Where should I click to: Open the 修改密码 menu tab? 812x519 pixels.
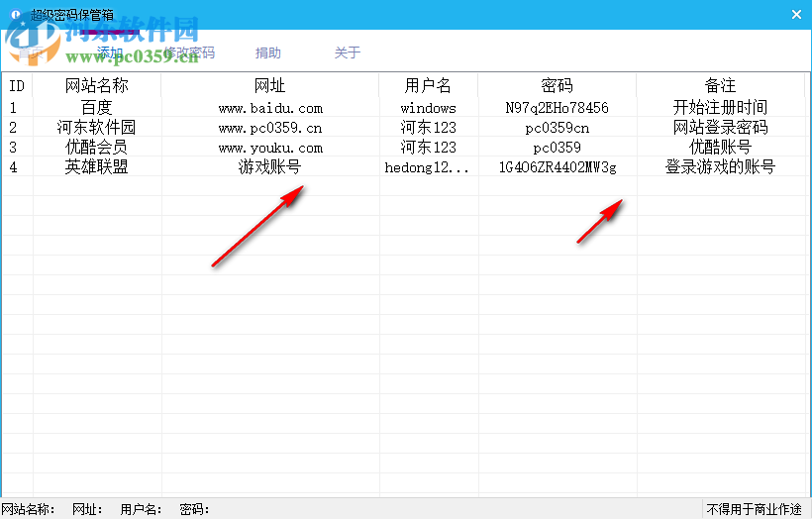189,52
